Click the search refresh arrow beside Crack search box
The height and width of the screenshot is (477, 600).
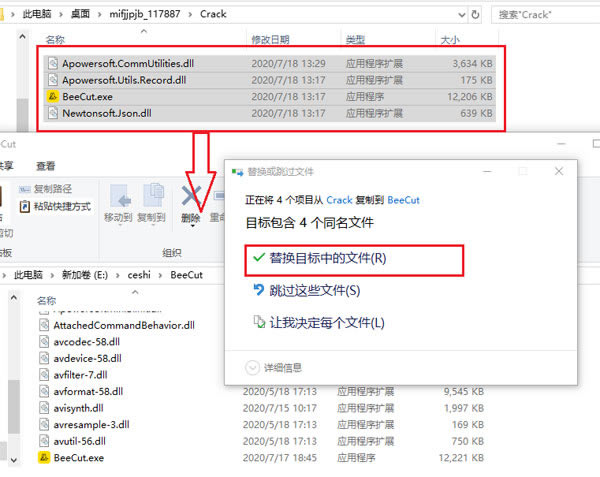point(477,14)
